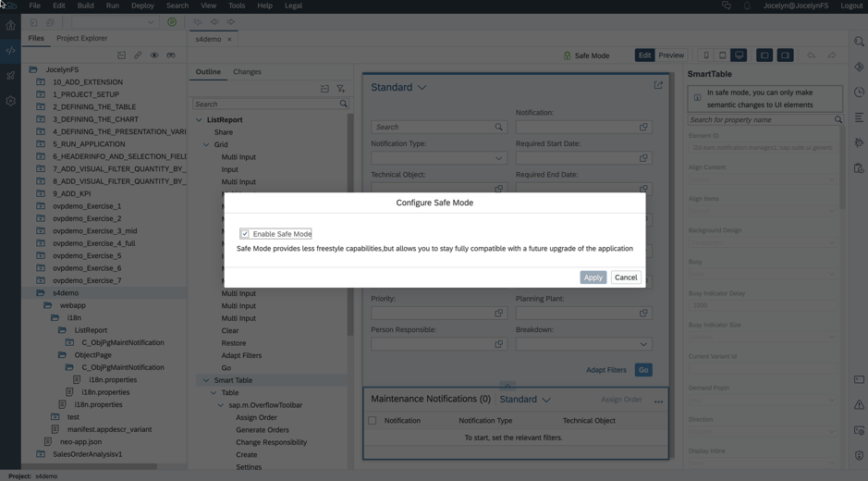
Task: Click the Person Responsible input field
Action: (x=438, y=344)
